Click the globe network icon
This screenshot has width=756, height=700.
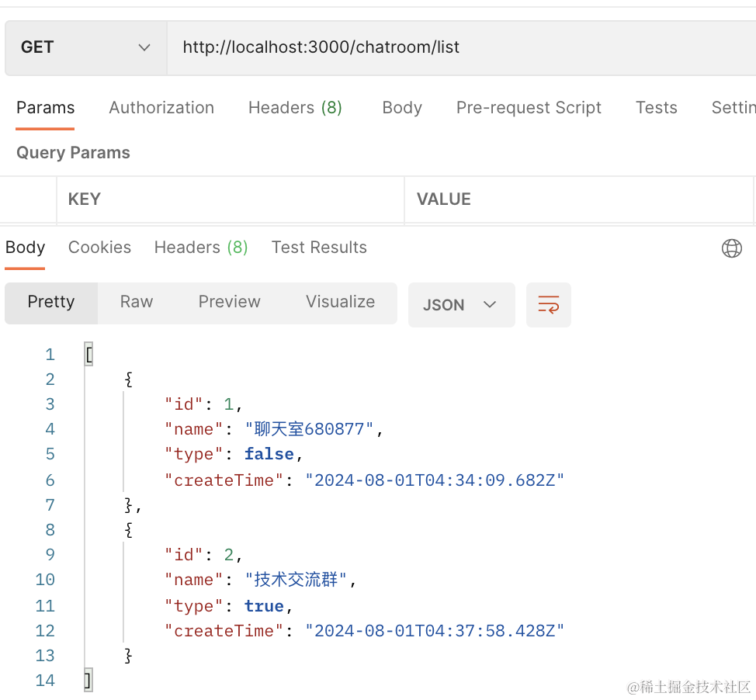point(731,248)
